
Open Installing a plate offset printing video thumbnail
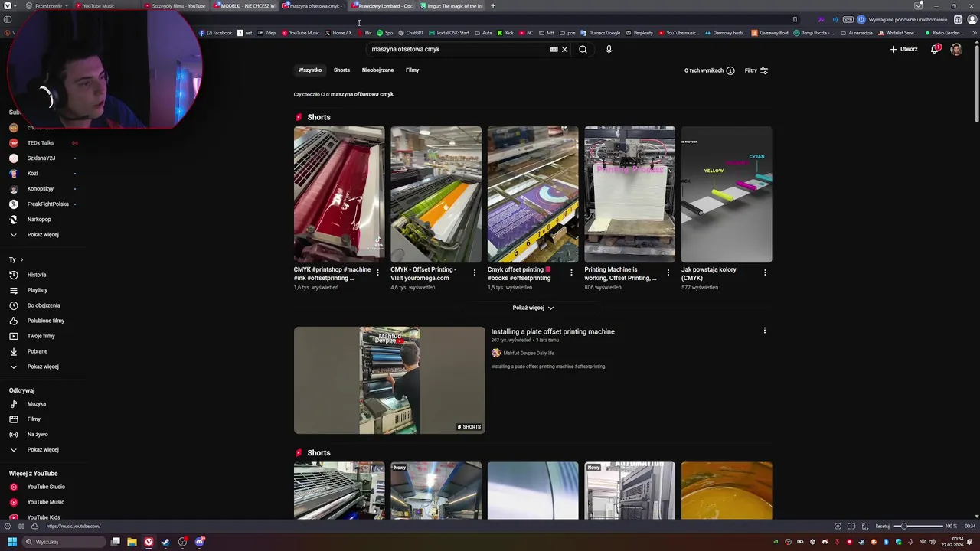(390, 380)
